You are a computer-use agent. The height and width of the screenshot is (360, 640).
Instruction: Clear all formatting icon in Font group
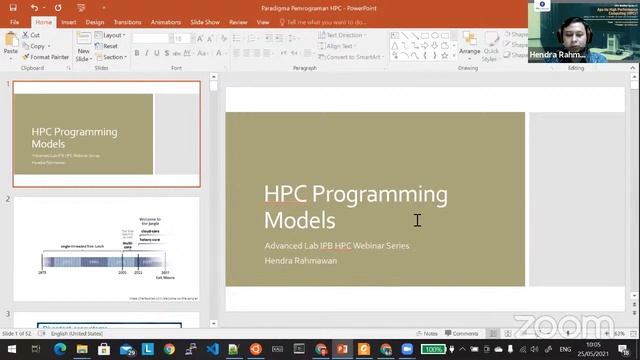point(224,39)
